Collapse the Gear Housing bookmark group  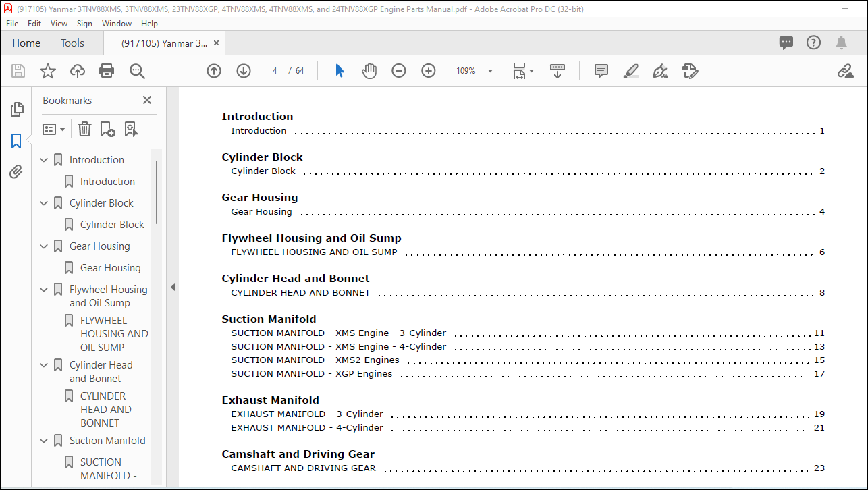(x=44, y=246)
